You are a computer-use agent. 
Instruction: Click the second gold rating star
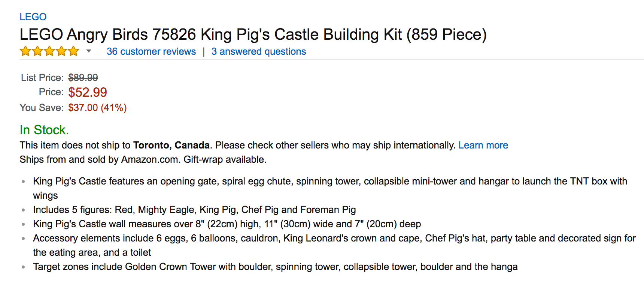pyautogui.click(x=37, y=51)
